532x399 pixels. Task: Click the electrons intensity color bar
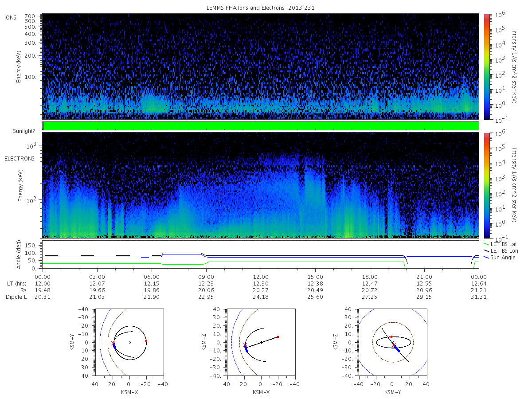point(487,185)
